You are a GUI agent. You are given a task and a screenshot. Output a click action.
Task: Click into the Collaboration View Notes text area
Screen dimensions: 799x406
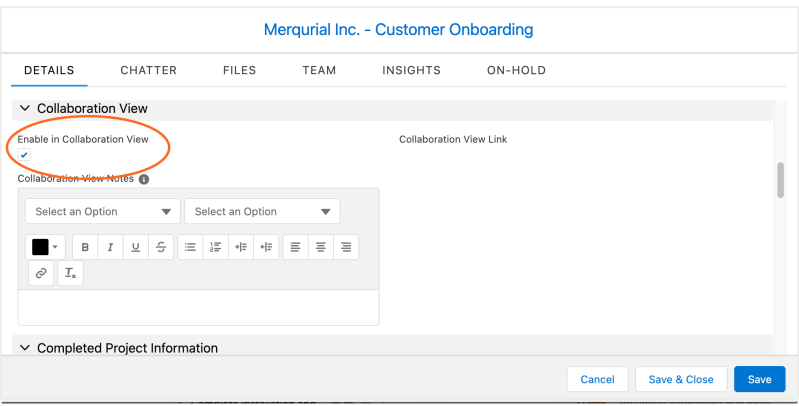(x=198, y=307)
